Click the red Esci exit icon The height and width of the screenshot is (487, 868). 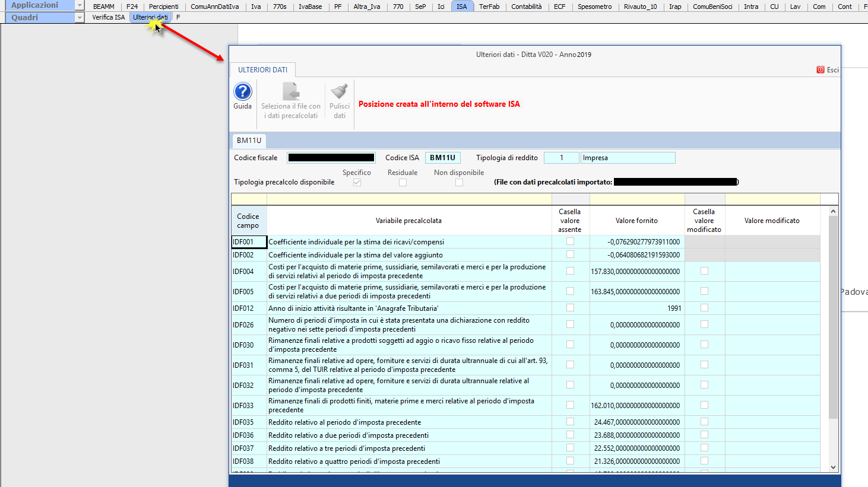821,70
